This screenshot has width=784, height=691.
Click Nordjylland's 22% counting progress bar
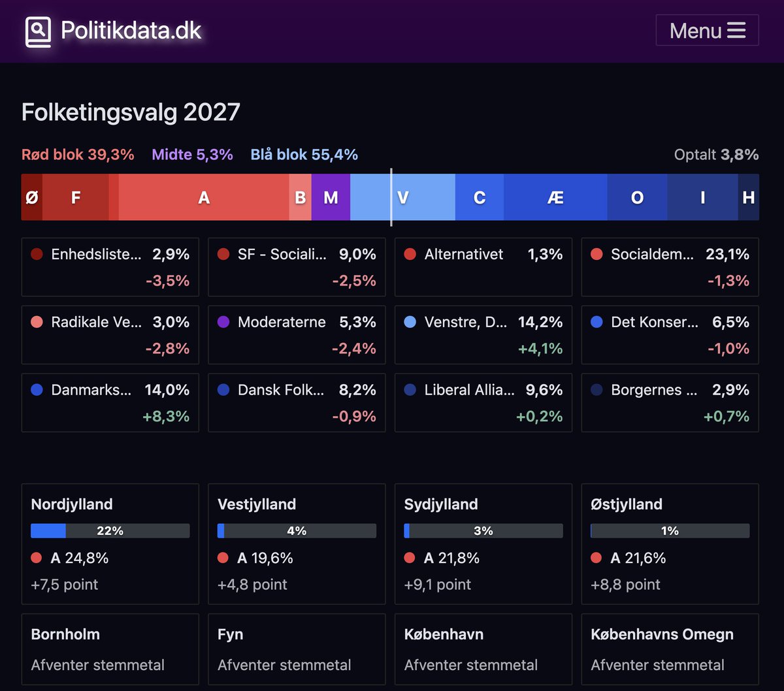pyautogui.click(x=110, y=531)
